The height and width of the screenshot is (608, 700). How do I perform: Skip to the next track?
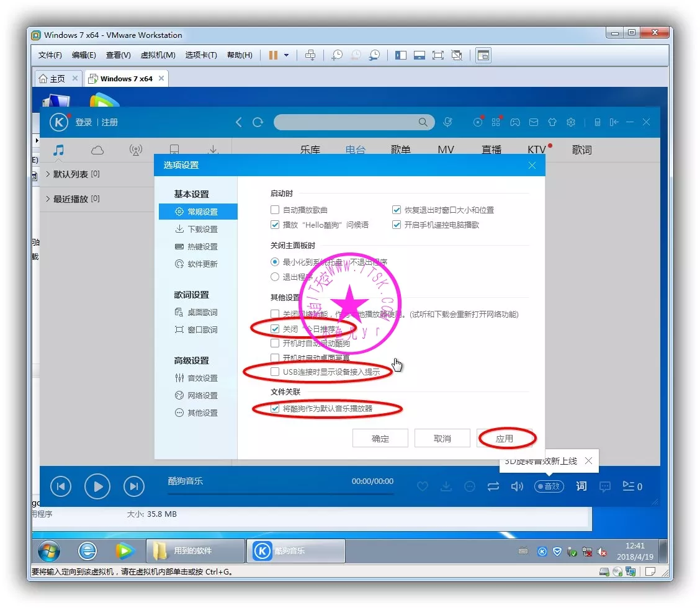click(134, 487)
